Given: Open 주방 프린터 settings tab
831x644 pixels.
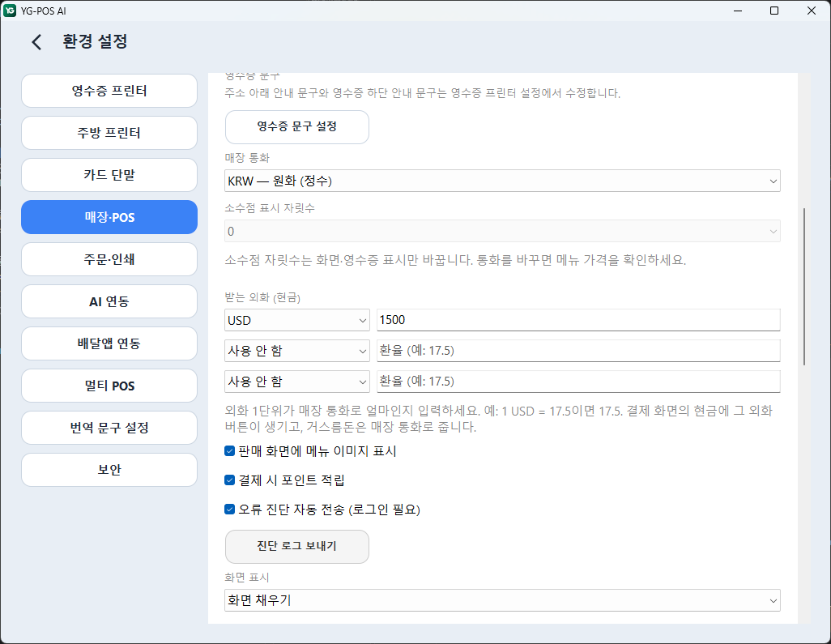Looking at the screenshot, I should 109,133.
